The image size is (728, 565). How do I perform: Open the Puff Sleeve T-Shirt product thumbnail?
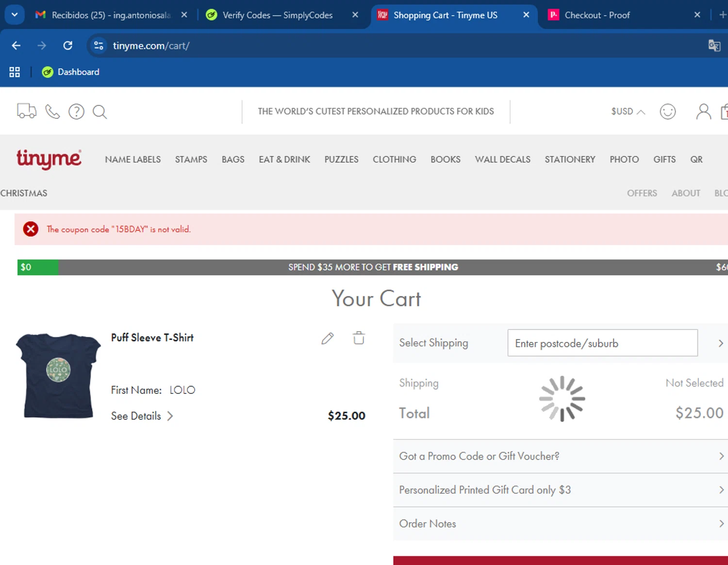58,376
